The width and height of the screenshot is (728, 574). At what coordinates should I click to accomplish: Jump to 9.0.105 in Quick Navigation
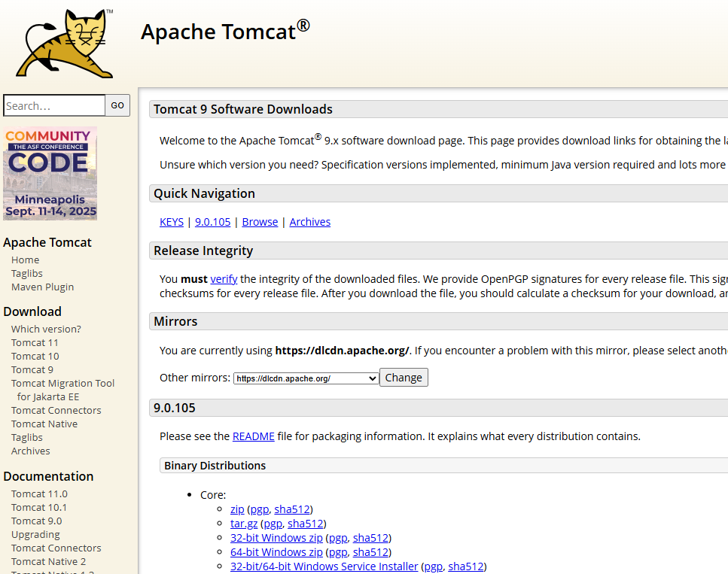(212, 222)
